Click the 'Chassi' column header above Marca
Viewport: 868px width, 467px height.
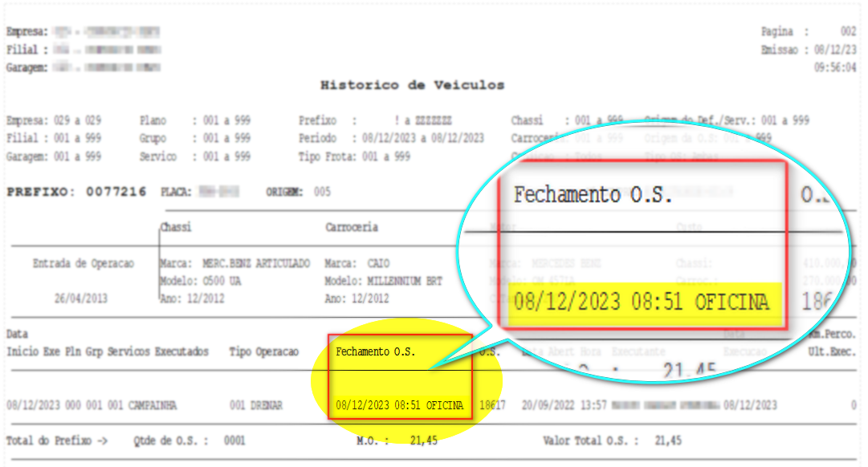(176, 227)
